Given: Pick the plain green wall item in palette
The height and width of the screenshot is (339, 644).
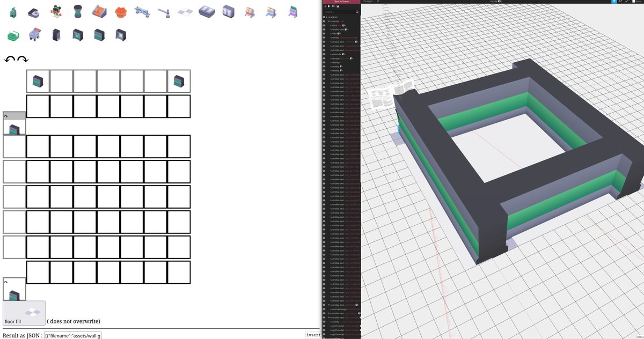Looking at the screenshot, I should (100, 35).
